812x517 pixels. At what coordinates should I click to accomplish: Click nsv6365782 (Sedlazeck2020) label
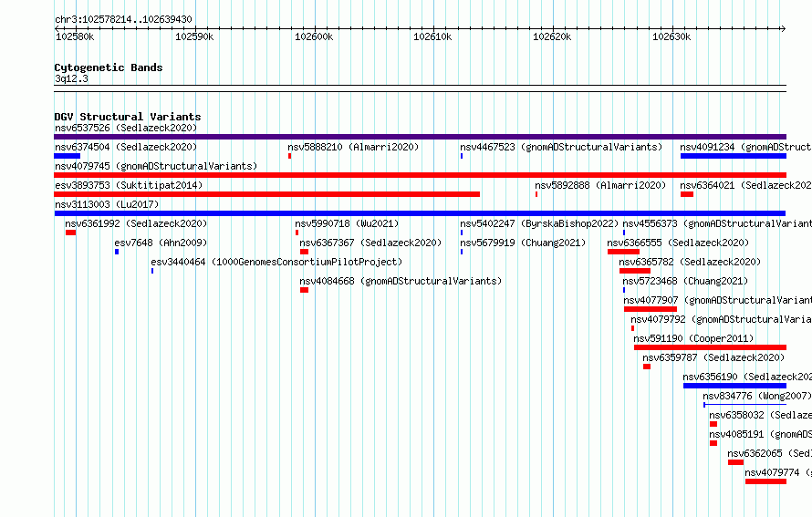690,262
